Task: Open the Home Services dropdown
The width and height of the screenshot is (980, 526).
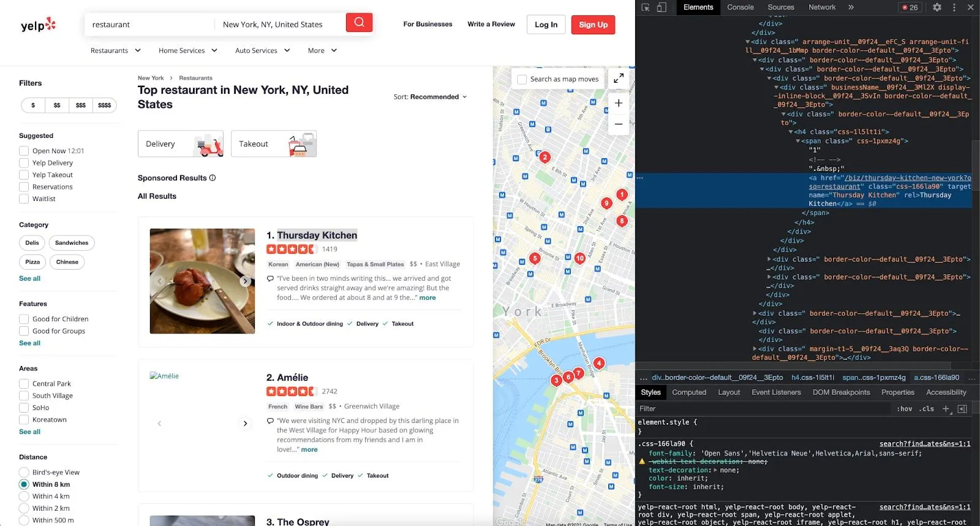Action: point(188,50)
